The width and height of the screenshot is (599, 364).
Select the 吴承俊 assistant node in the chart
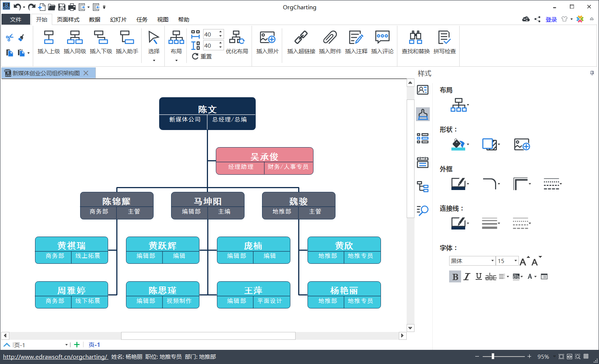(265, 161)
